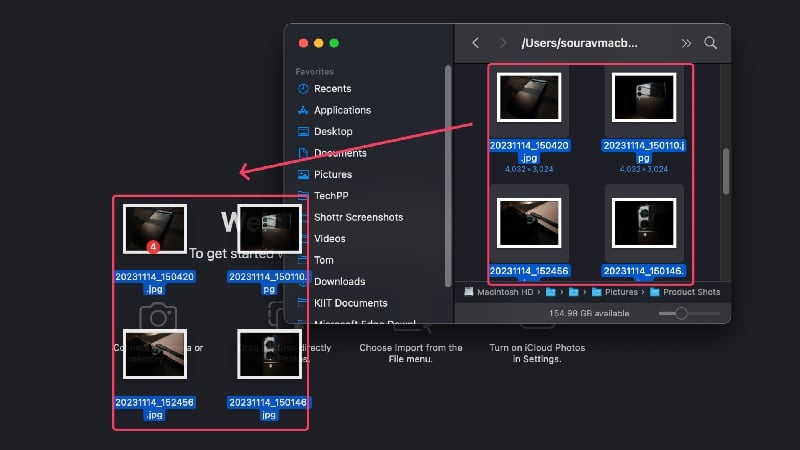Open Applications in the Finder sidebar
This screenshot has height=450, width=800.
pos(342,110)
